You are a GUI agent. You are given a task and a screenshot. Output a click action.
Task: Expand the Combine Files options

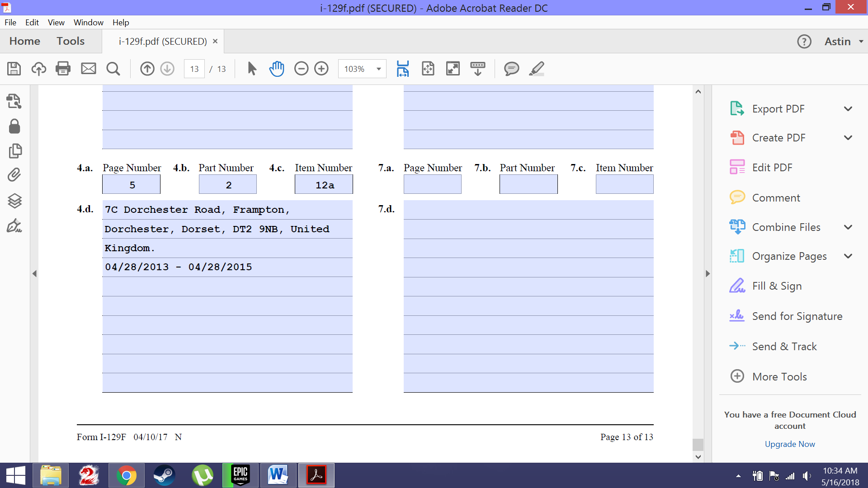point(848,227)
